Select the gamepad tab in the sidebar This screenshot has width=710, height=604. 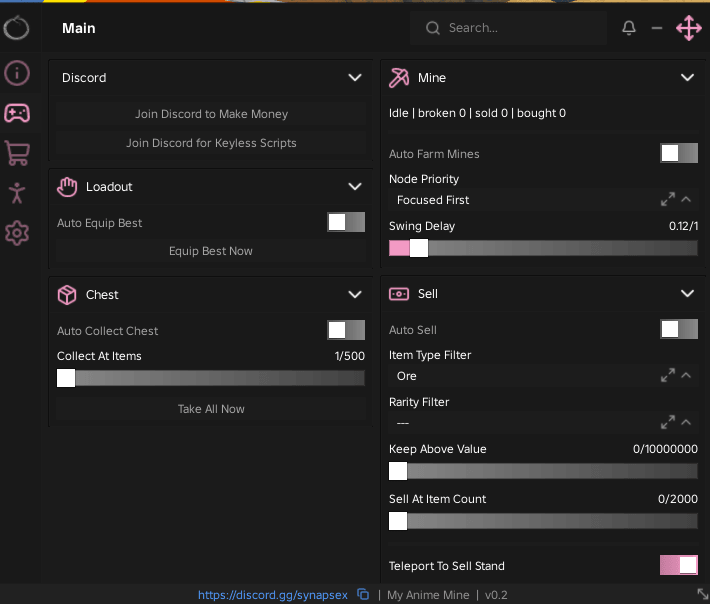pos(17,113)
